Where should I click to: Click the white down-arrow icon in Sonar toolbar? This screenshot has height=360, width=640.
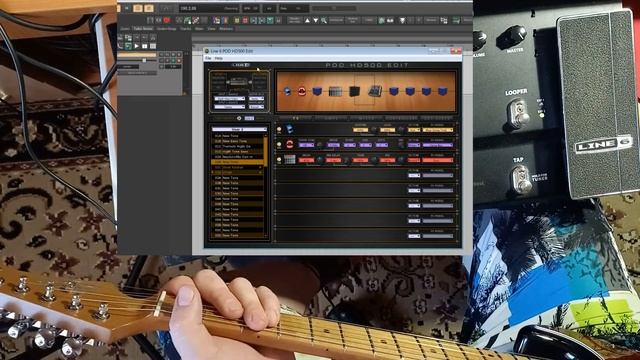coord(316,20)
